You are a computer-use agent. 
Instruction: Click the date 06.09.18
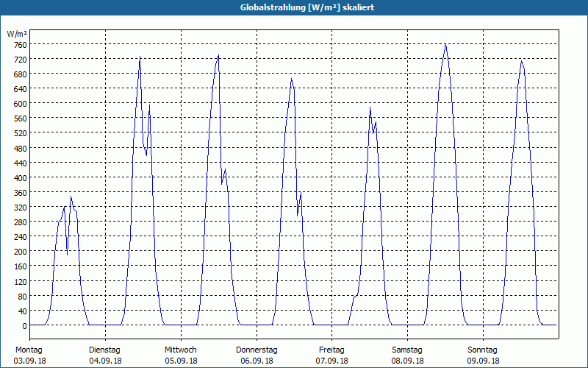point(257,361)
